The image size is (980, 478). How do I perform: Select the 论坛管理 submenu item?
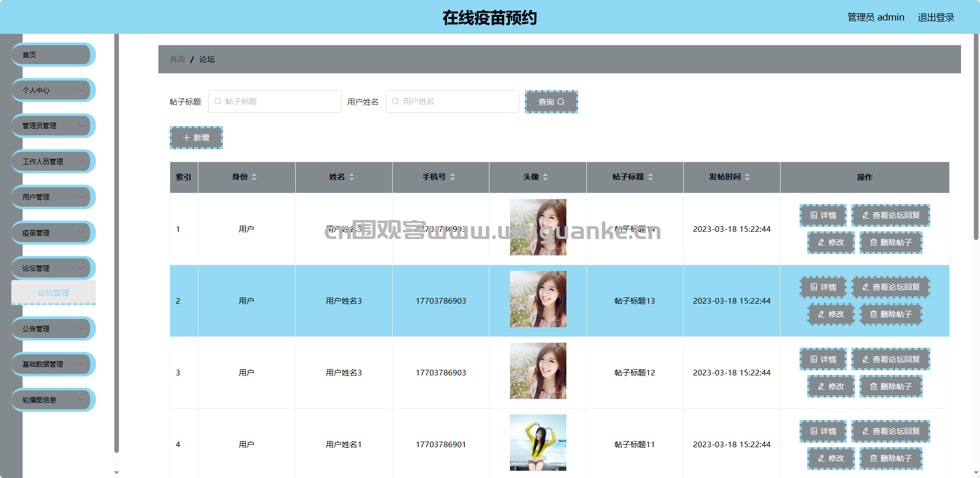pos(53,292)
